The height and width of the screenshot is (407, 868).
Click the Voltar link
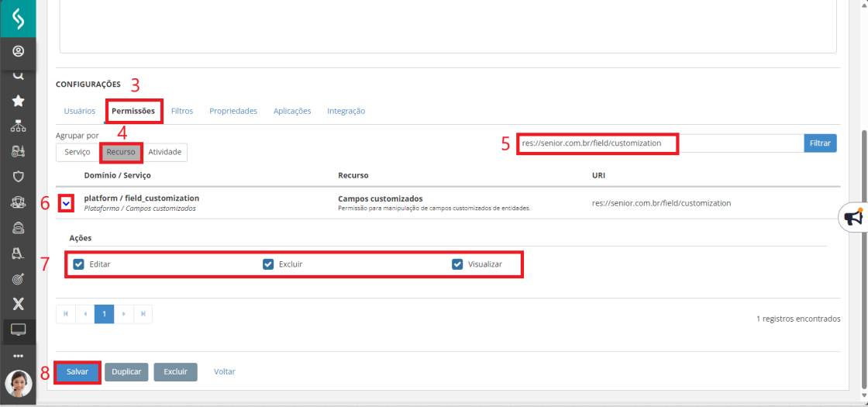pyautogui.click(x=225, y=372)
